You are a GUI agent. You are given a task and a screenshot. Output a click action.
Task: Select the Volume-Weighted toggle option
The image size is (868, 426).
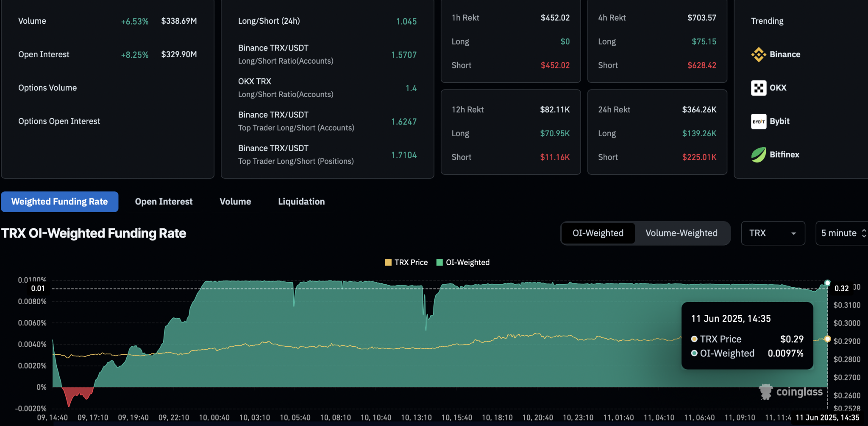[682, 233]
